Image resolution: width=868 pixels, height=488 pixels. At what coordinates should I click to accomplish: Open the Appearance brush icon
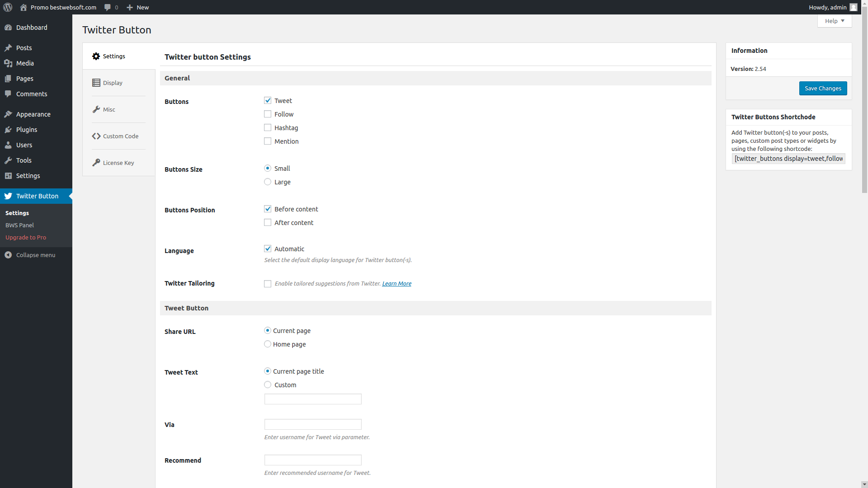8,114
